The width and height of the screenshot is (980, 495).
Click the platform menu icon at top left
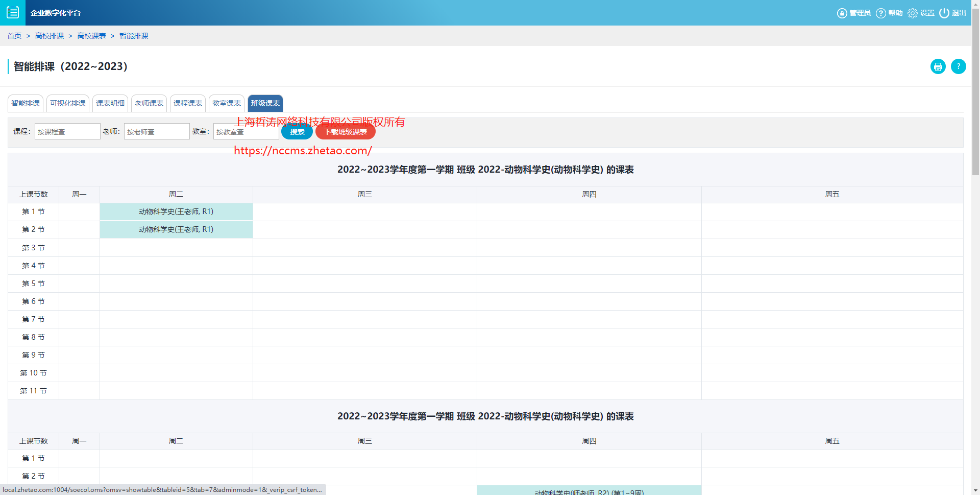point(13,12)
